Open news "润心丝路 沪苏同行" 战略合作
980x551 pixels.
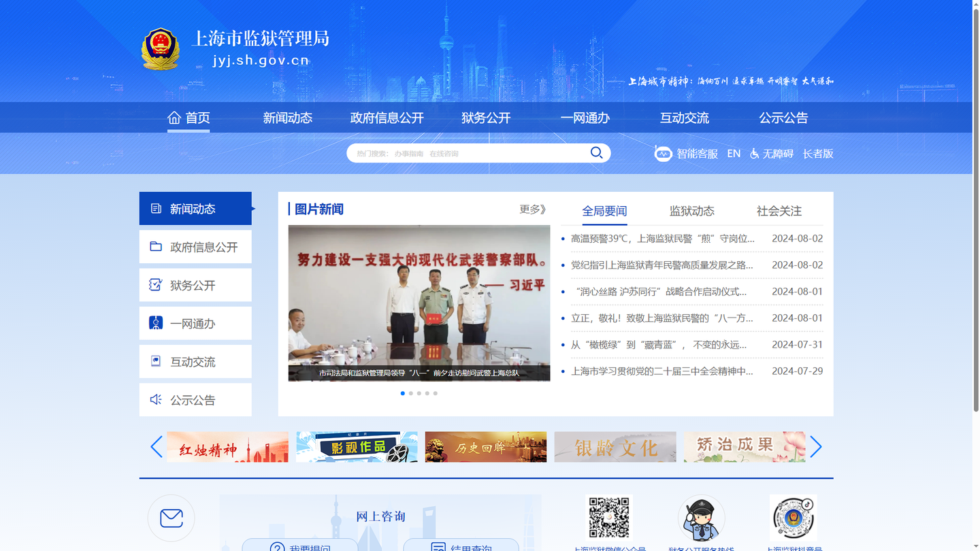659,291
